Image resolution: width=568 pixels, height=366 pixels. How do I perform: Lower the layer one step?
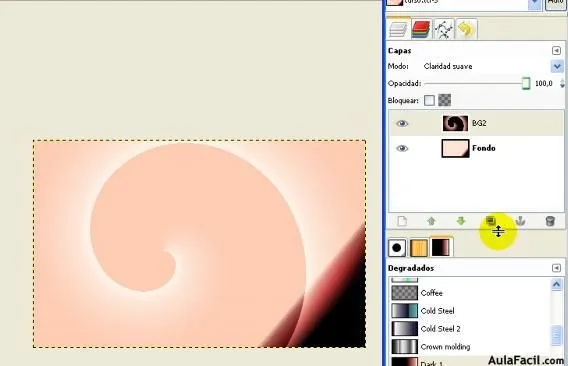coord(460,221)
